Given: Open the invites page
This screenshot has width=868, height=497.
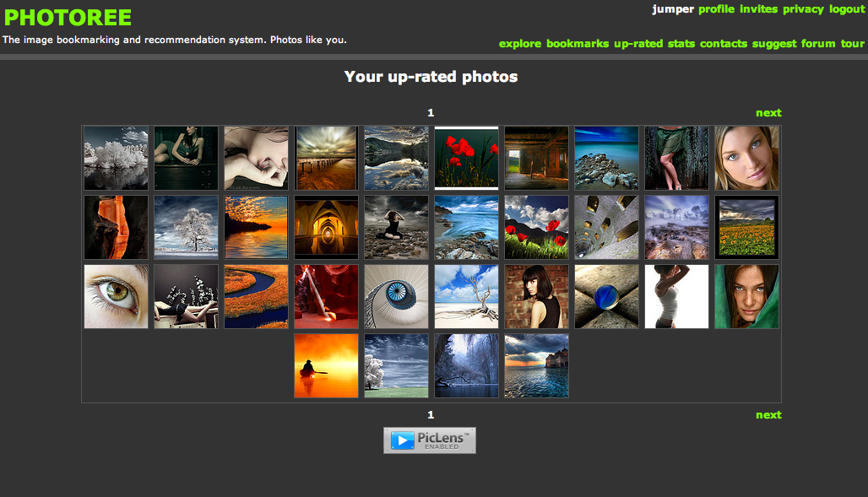Looking at the screenshot, I should tap(758, 9).
